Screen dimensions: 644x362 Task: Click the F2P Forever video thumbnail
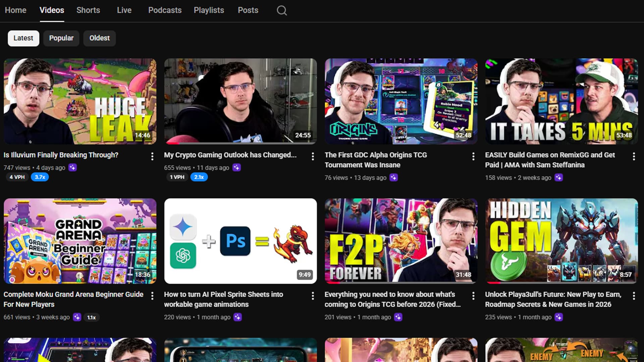coord(401,241)
